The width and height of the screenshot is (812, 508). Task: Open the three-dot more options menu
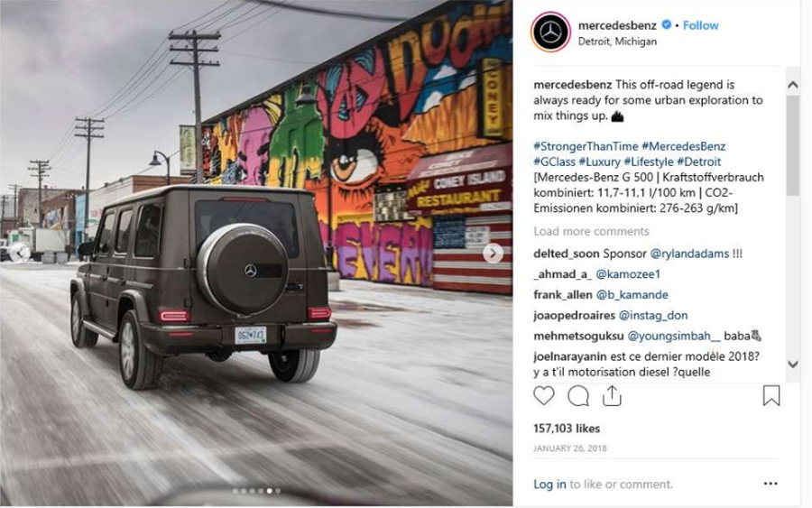tap(770, 484)
